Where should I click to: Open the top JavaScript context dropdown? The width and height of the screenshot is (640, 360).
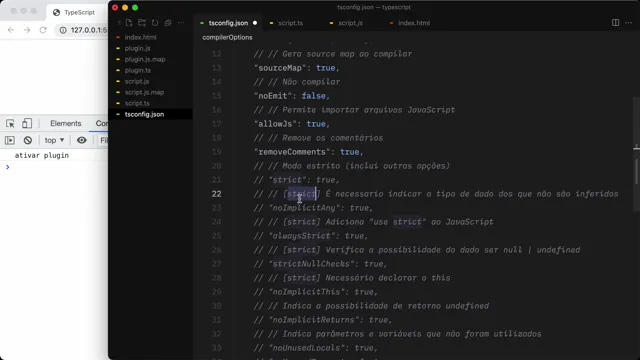tap(54, 140)
